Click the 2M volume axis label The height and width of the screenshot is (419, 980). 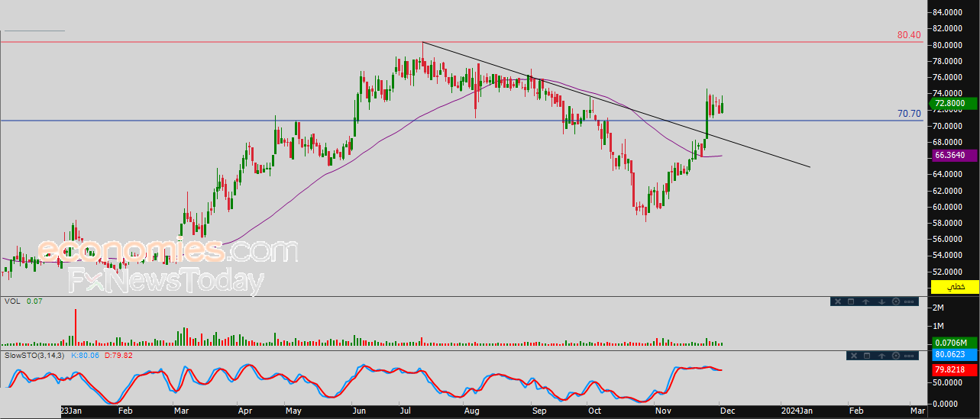939,308
